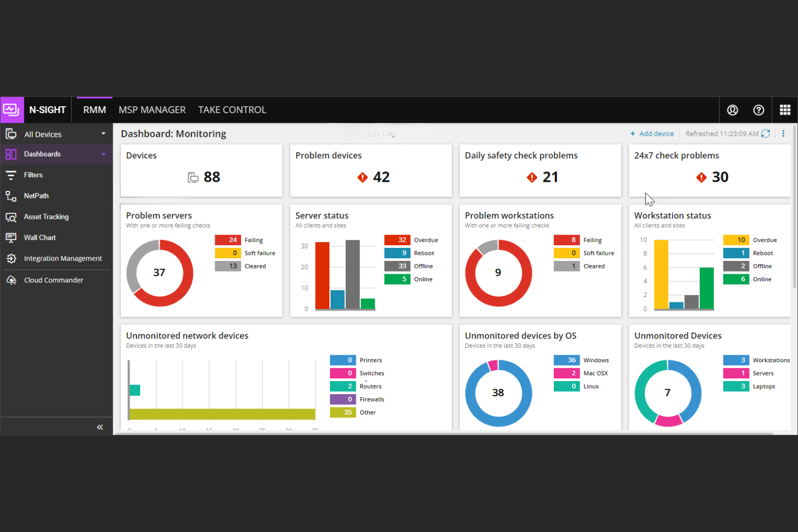Open the three-dot dashboard options menu
The width and height of the screenshot is (798, 532).
(x=783, y=134)
